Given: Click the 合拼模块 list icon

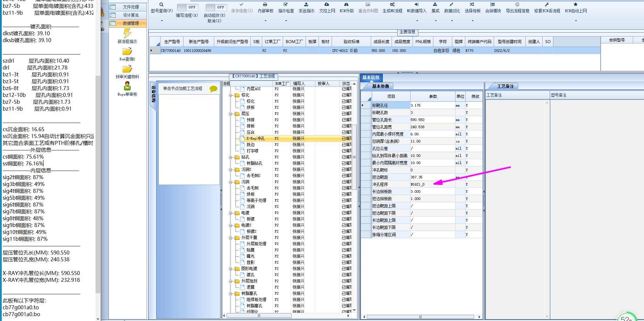Looking at the screenshot, I should click(492, 5).
